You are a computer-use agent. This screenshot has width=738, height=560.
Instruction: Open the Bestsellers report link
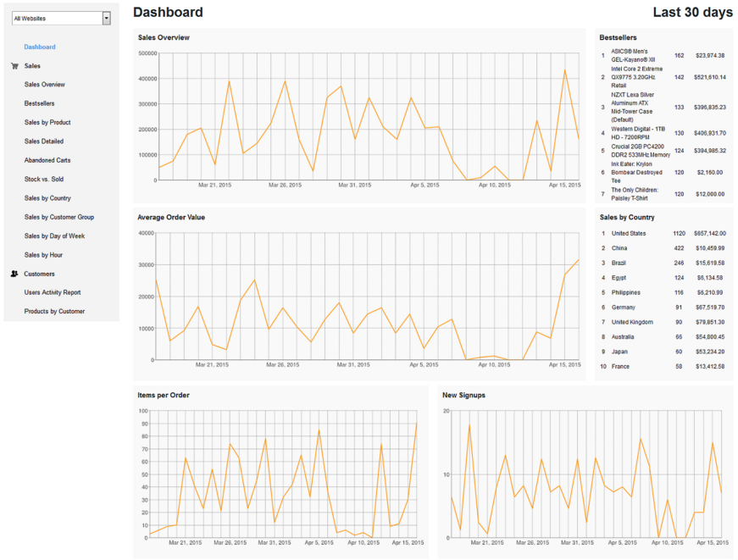pos(39,103)
